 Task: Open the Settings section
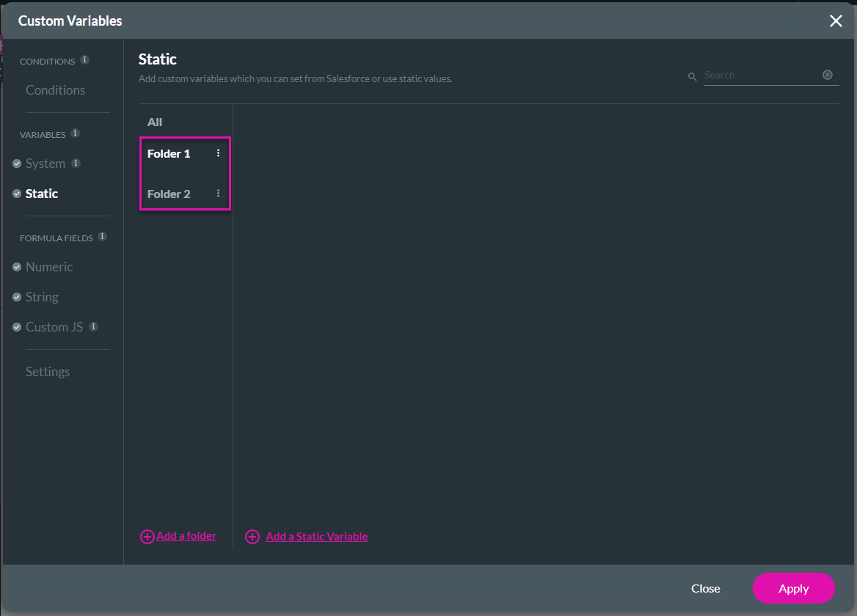(47, 371)
